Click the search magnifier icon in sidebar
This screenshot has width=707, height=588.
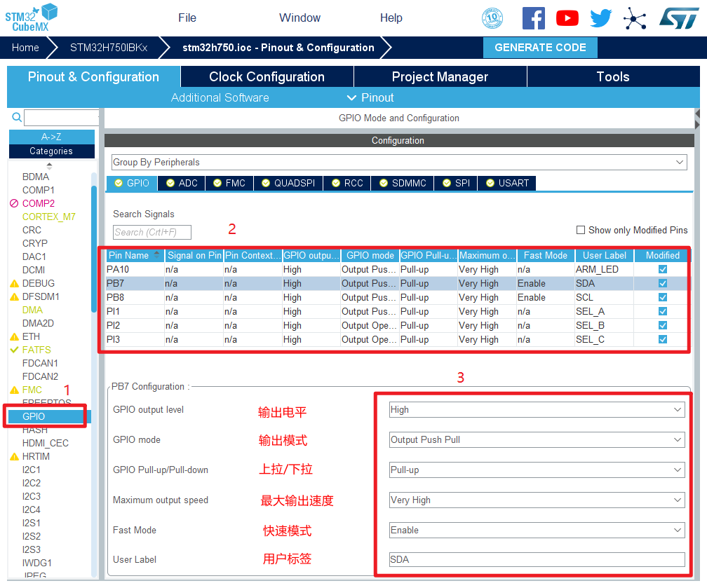[17, 118]
